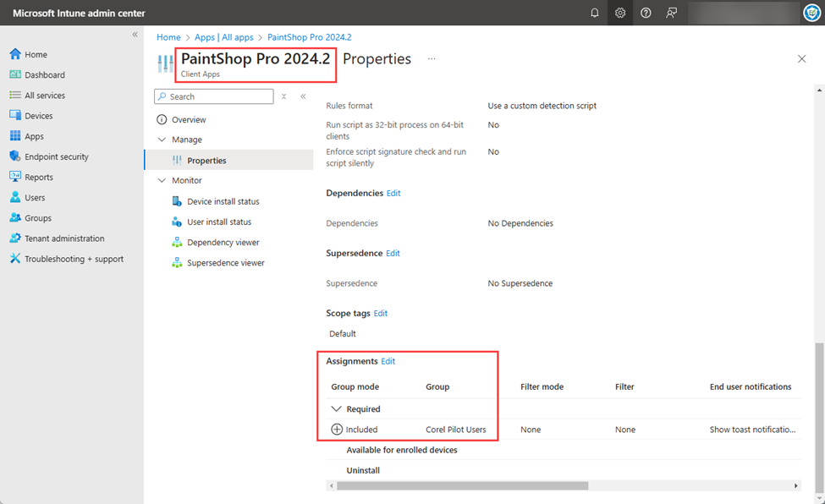
Task: Switch to the Overview page
Action: [190, 119]
